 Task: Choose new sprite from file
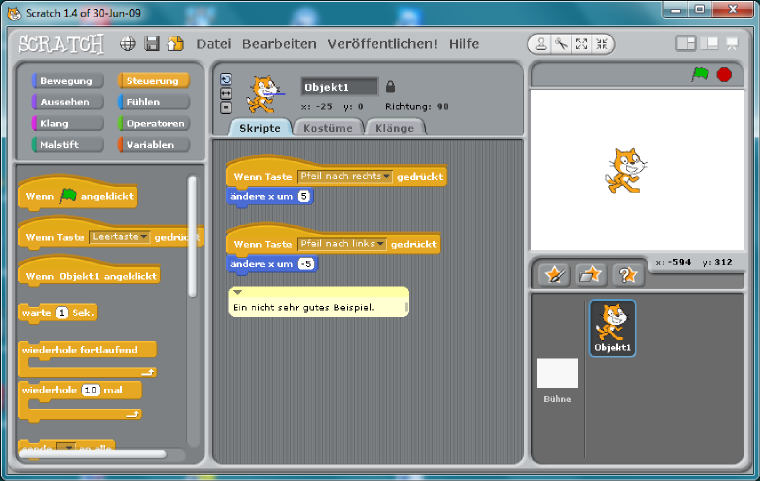591,275
